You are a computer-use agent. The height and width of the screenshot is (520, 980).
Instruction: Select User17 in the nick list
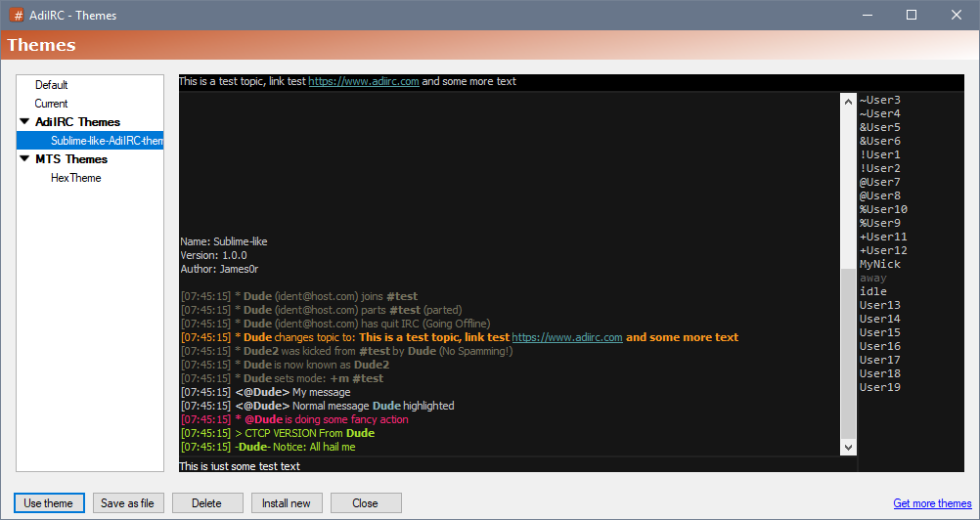point(880,361)
